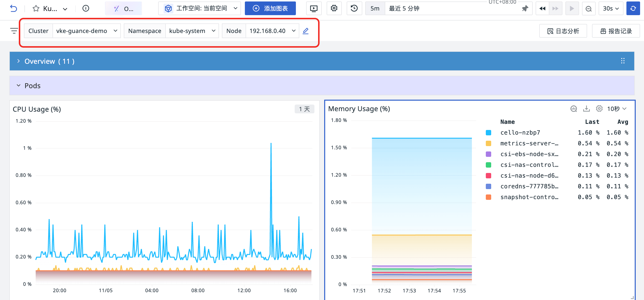
Task: Open the Namespace kube-system dropdown
Action: 192,31
